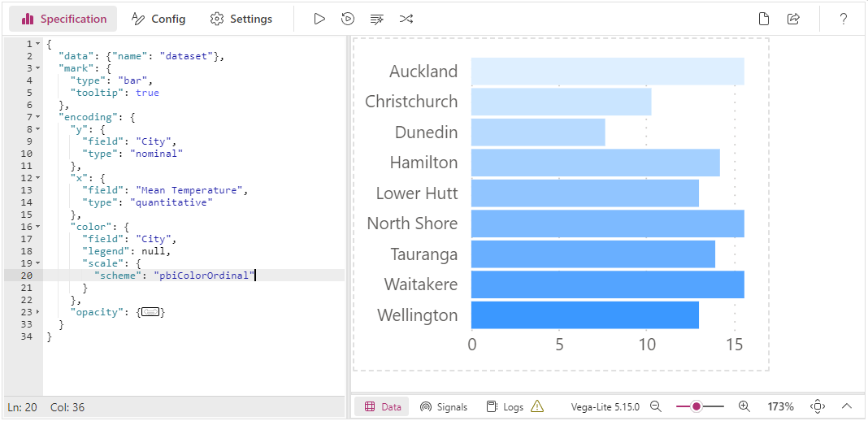This screenshot has width=868, height=421.
Task: Open the Logs pane tab
Action: [505, 406]
